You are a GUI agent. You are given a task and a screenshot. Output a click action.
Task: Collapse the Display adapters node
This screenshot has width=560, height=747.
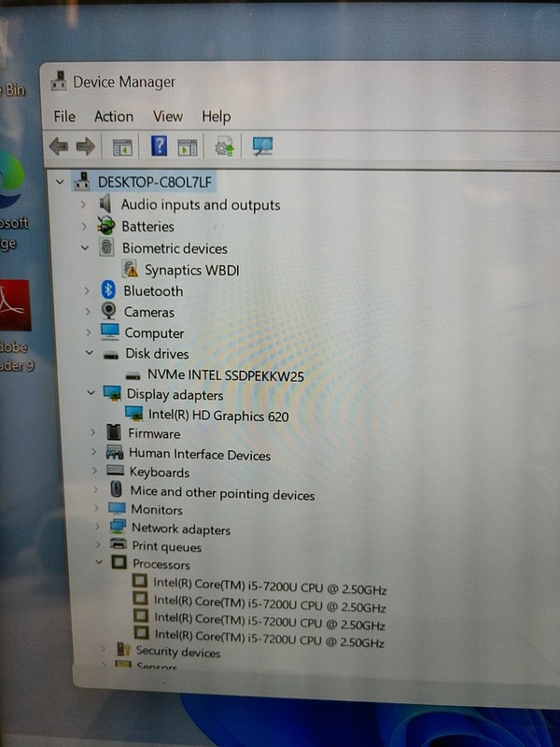(91, 393)
